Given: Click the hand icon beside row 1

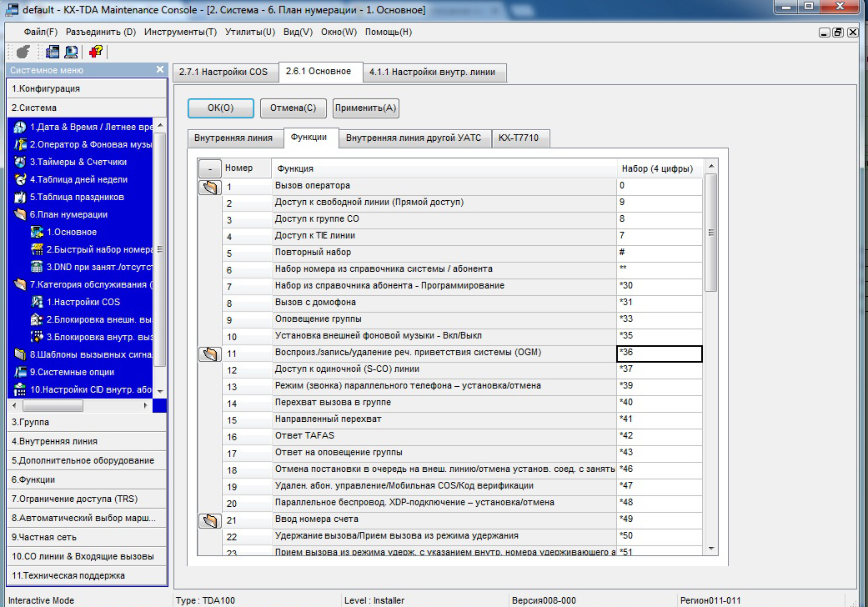Looking at the screenshot, I should tap(210, 187).
